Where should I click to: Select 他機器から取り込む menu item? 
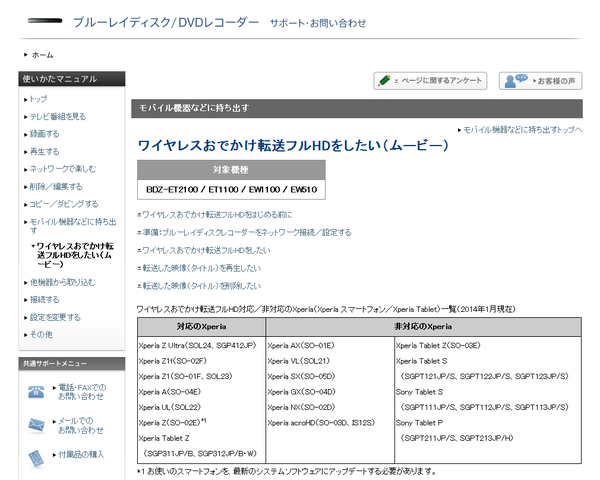(x=63, y=282)
